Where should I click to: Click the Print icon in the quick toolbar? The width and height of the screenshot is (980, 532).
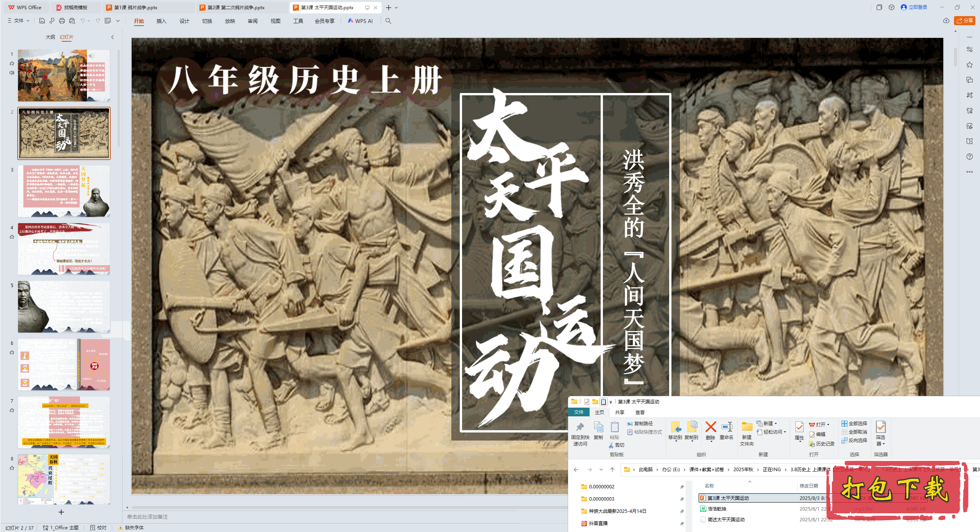62,21
